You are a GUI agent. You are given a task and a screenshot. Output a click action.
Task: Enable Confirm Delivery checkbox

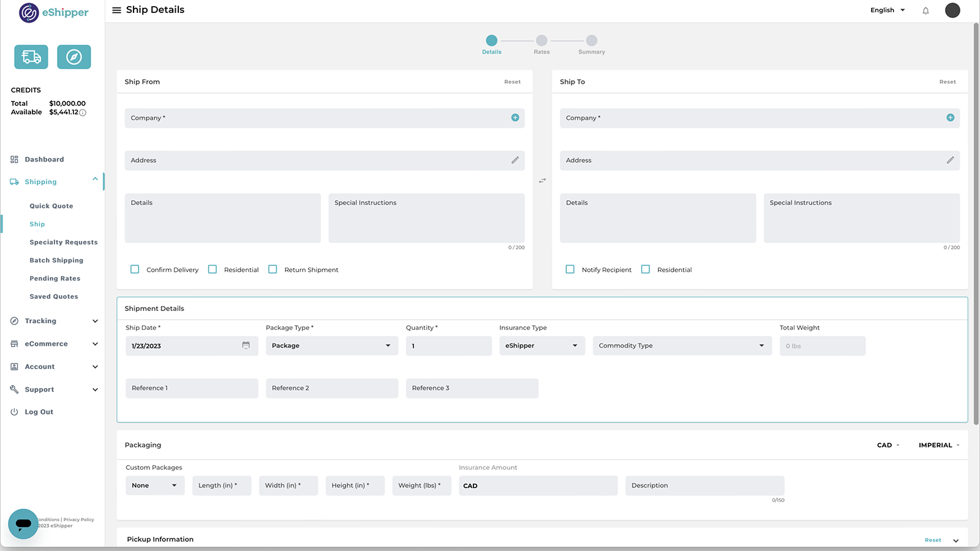point(135,269)
